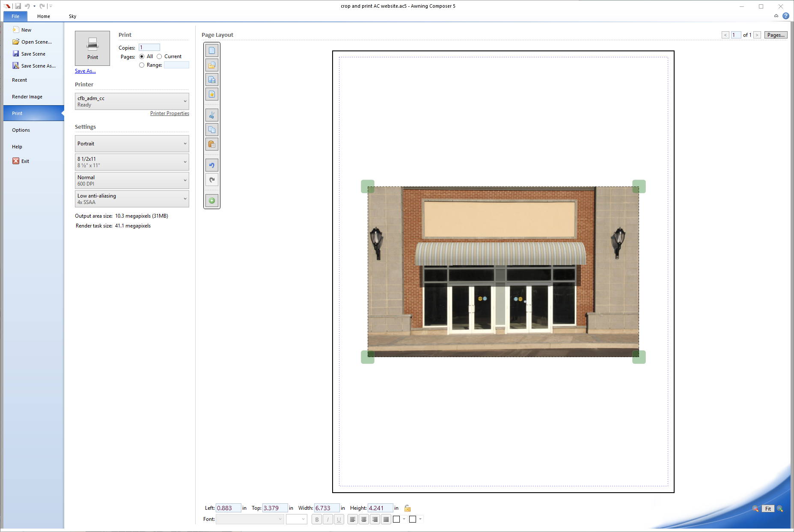The height and width of the screenshot is (532, 794).
Task: Switch to the Sky tab
Action: pos(72,16)
